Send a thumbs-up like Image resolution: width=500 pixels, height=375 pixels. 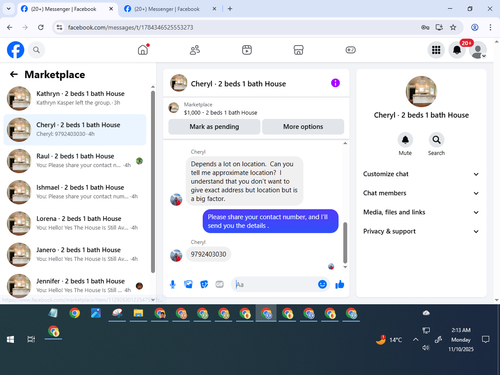coord(340,284)
